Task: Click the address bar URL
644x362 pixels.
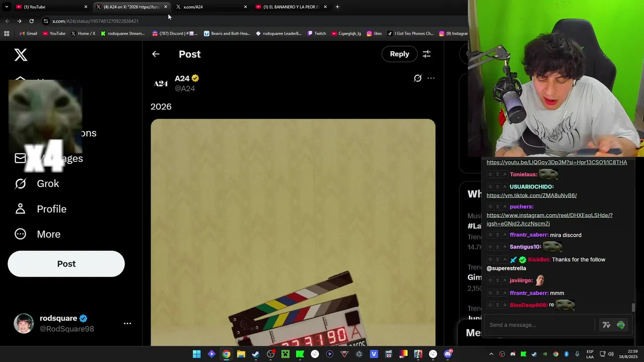Action: [x=95, y=21]
